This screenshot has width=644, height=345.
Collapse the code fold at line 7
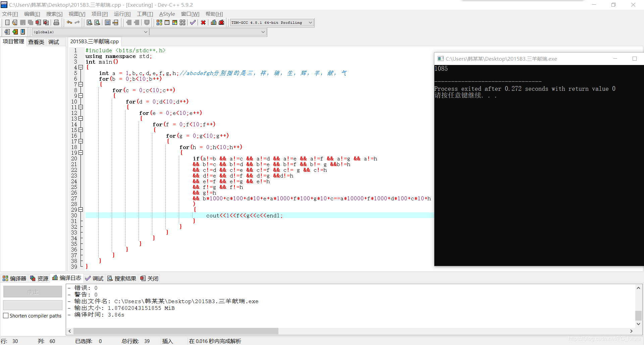click(x=81, y=84)
